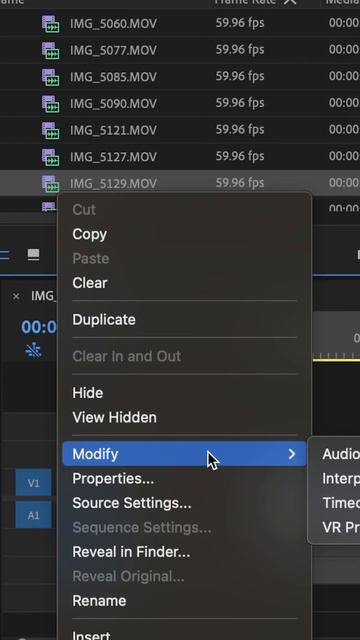
Task: Click the IMG_5085.MOV video file icon
Action: coord(51,77)
